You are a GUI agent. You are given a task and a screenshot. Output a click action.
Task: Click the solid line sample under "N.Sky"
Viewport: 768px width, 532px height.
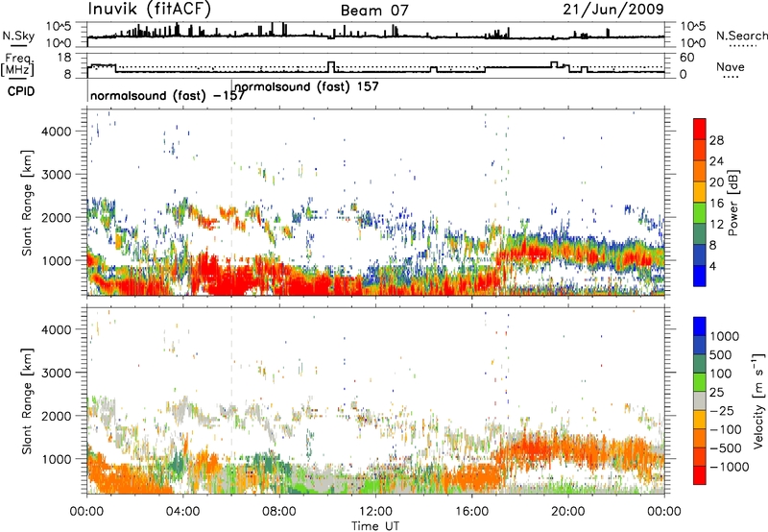point(18,45)
